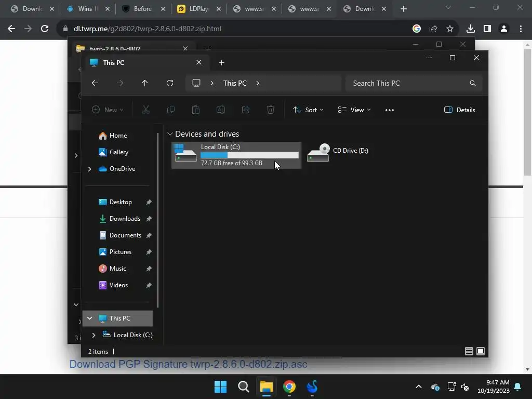The width and height of the screenshot is (532, 399).
Task: Bookmark this page with the star icon
Action: (x=450, y=29)
